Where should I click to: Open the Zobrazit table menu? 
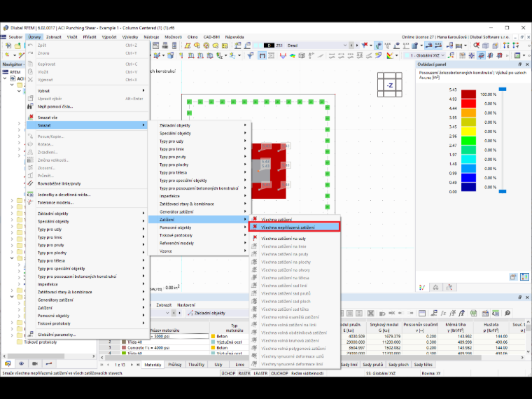(x=164, y=304)
